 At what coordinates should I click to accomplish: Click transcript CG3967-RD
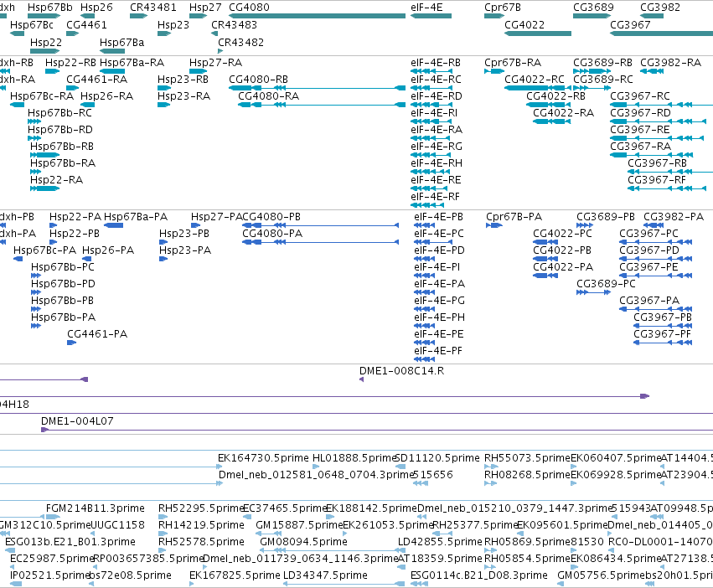pyautogui.click(x=640, y=113)
